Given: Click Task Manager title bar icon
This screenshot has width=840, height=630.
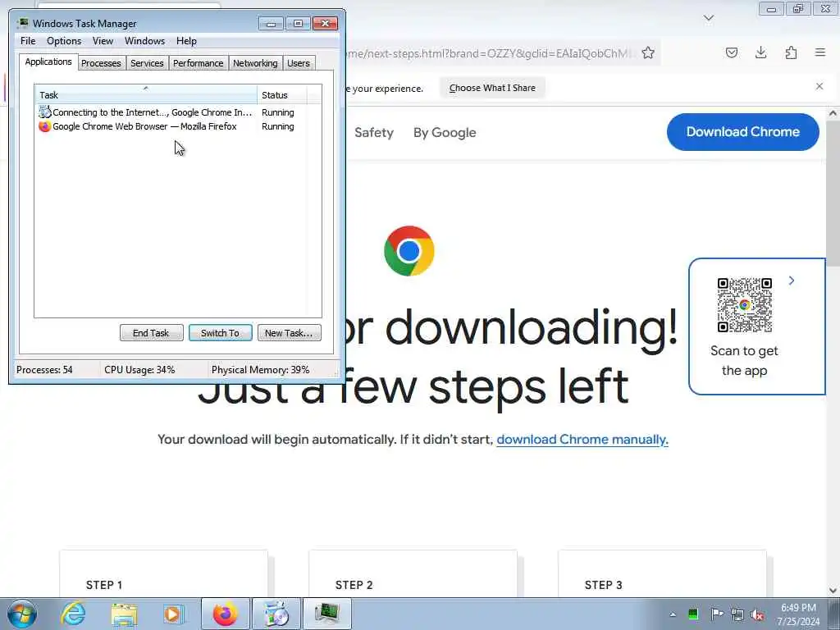Looking at the screenshot, I should 22,23.
